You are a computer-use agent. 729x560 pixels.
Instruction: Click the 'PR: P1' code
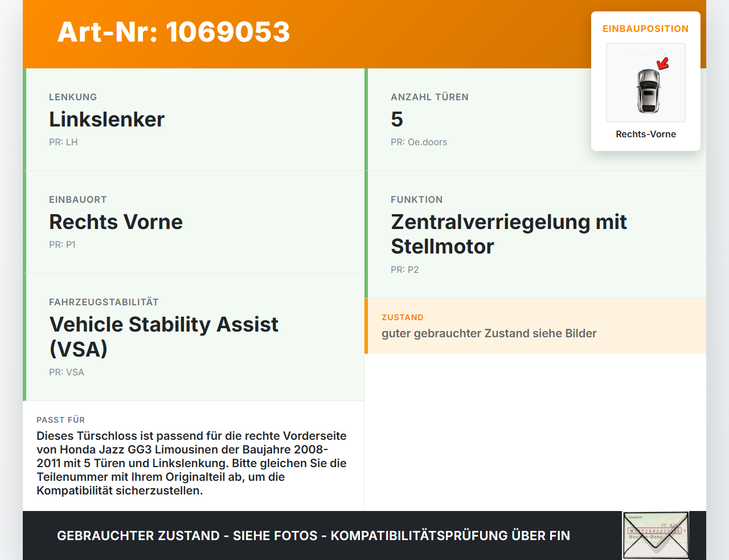pyautogui.click(x=62, y=244)
